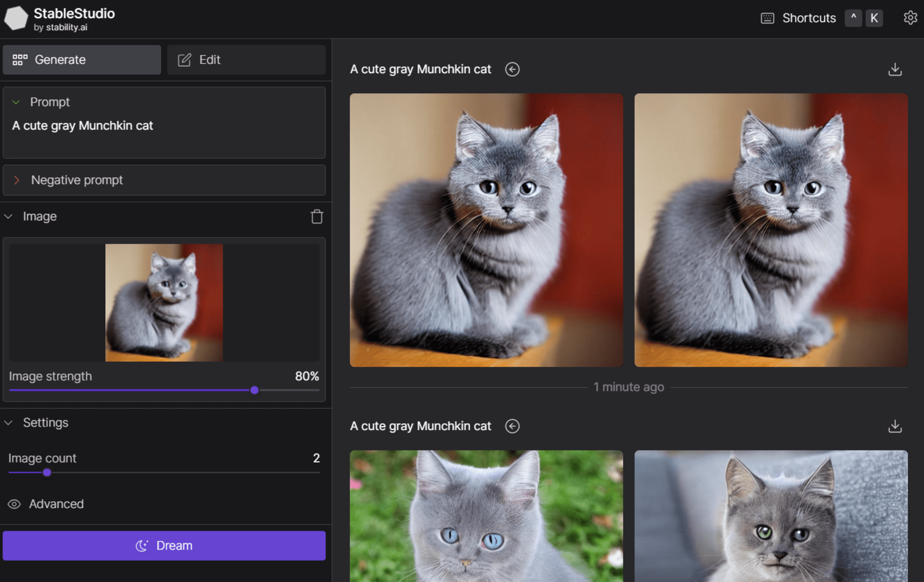Click the moon icon on Dream button

[x=142, y=546]
